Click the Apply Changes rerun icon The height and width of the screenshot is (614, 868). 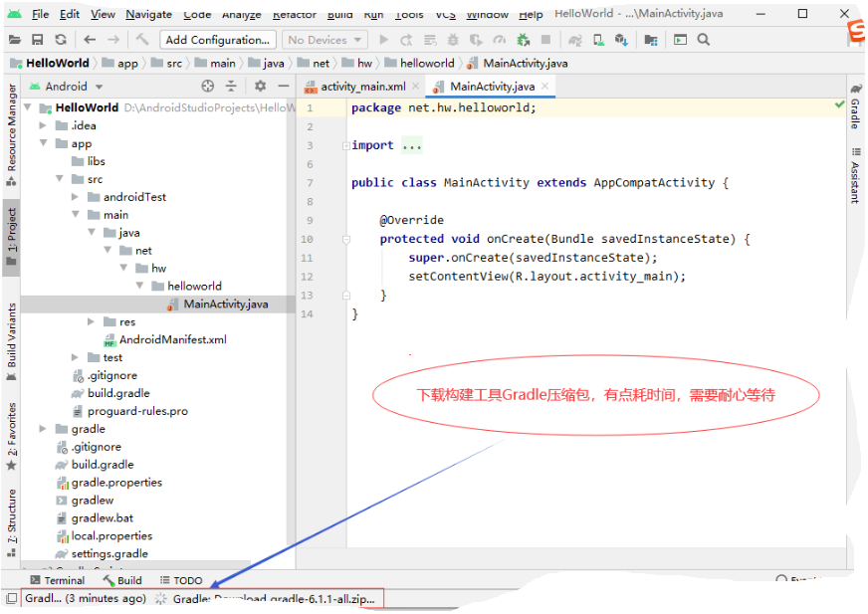point(406,40)
